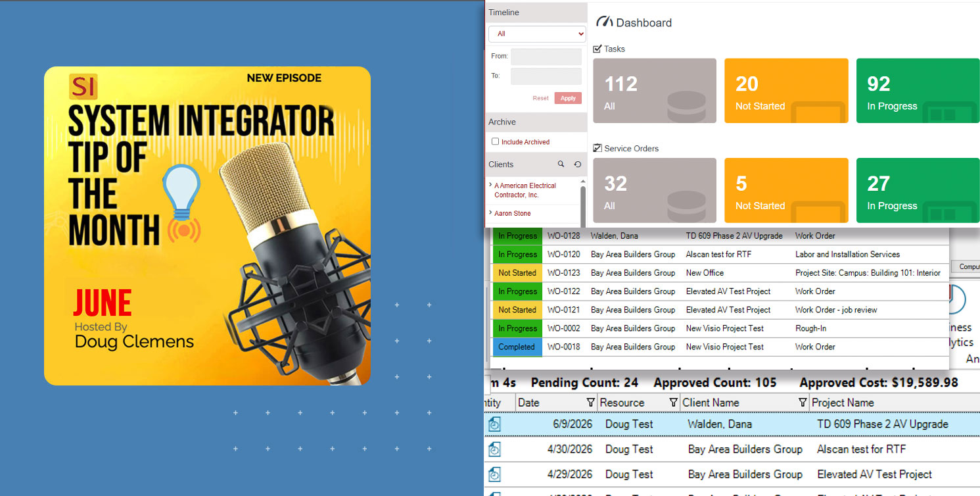Expand A American Electrical Contractor, Inc. client
This screenshot has width=980, height=496.
pos(491,186)
